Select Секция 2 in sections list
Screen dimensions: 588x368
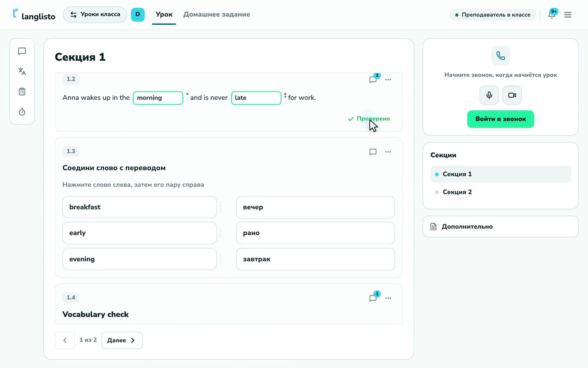[x=500, y=192]
